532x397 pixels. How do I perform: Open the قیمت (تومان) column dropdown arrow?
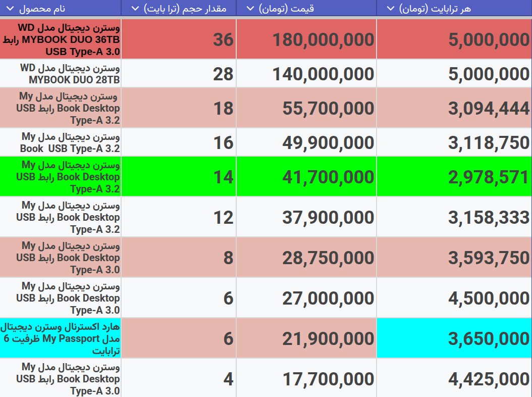(250, 8)
